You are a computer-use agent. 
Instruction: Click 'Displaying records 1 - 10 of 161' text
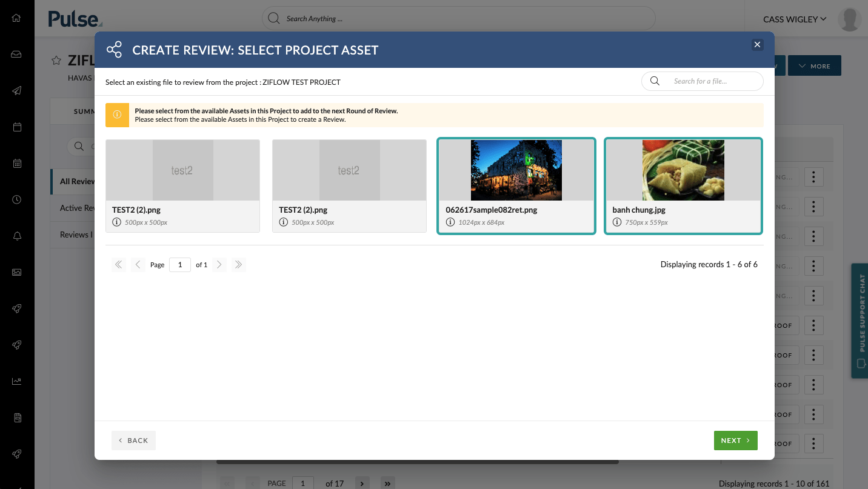tap(774, 484)
